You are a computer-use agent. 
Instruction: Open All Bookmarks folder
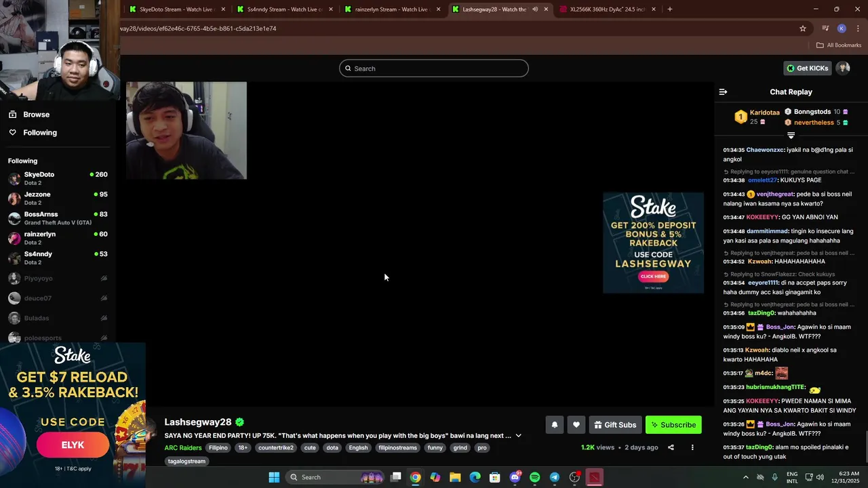[838, 45]
